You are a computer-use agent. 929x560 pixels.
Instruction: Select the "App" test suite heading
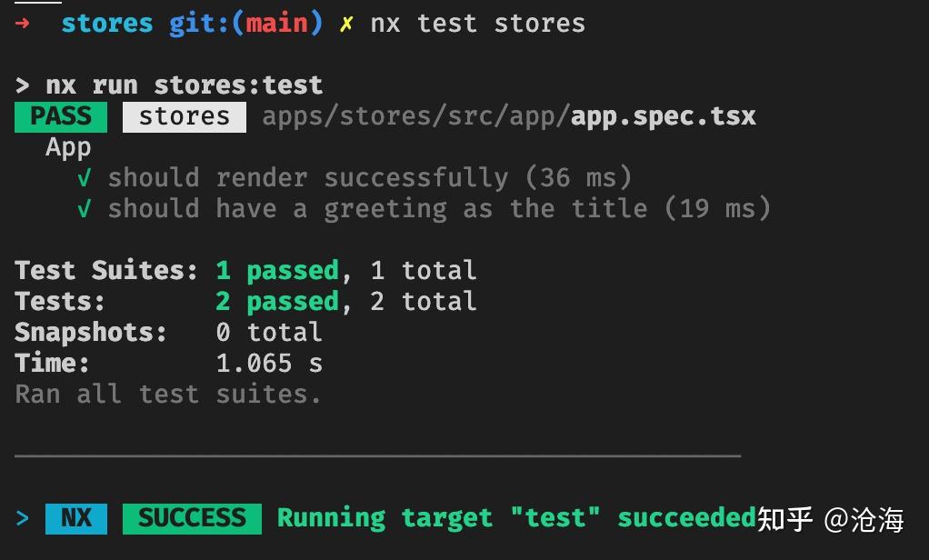pos(68,147)
